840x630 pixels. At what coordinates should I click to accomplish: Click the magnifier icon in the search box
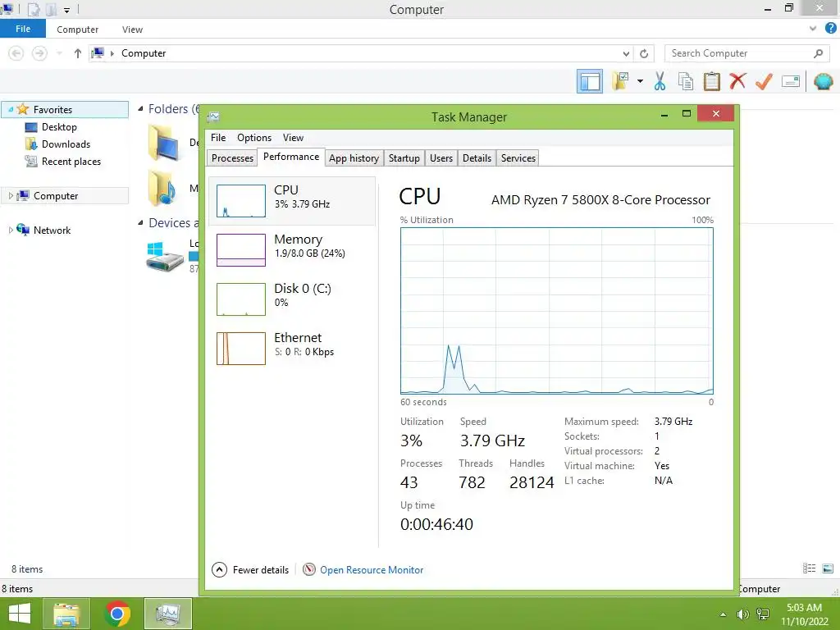(x=818, y=53)
